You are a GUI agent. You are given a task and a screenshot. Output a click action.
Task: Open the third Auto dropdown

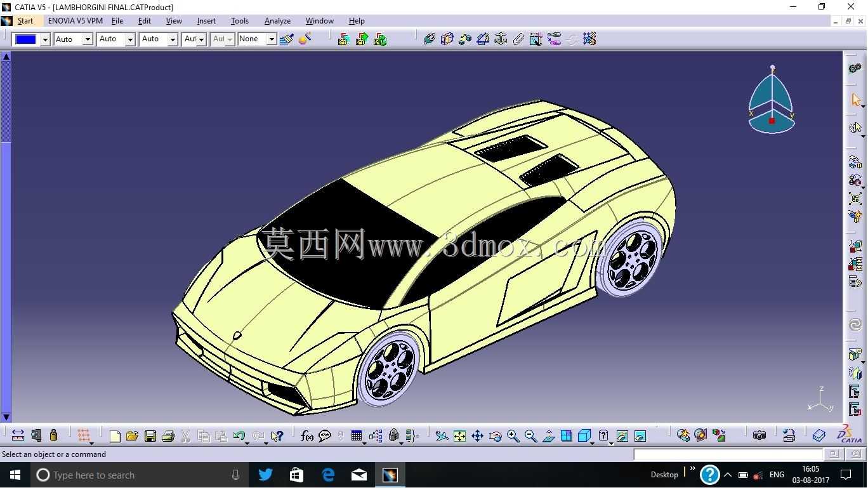[x=173, y=39]
